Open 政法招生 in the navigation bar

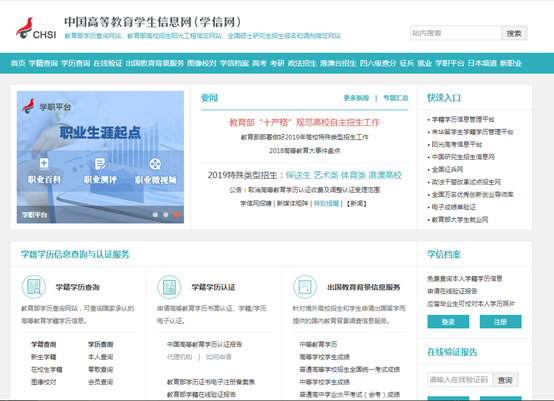coord(302,63)
